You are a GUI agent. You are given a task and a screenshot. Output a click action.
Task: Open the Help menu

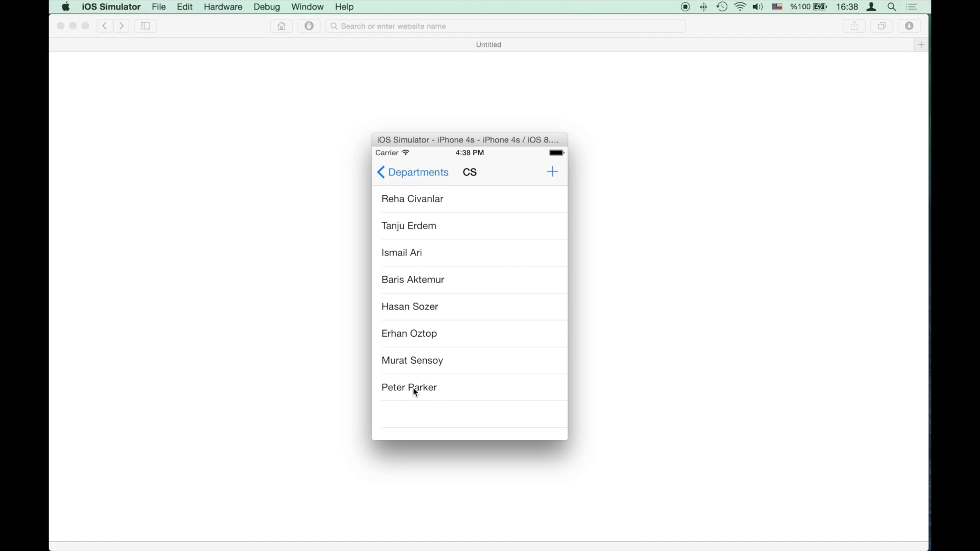pyautogui.click(x=344, y=7)
